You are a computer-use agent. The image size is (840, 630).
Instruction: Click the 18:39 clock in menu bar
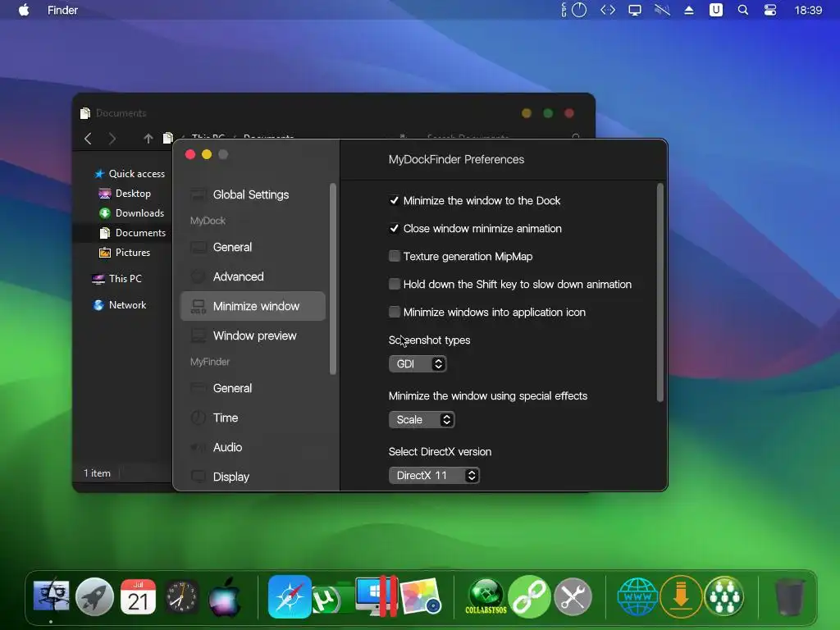pyautogui.click(x=808, y=10)
